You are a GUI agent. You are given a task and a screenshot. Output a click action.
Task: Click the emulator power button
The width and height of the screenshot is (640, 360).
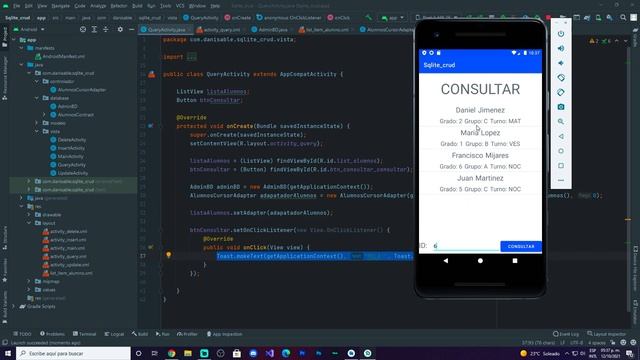pyautogui.click(x=561, y=34)
